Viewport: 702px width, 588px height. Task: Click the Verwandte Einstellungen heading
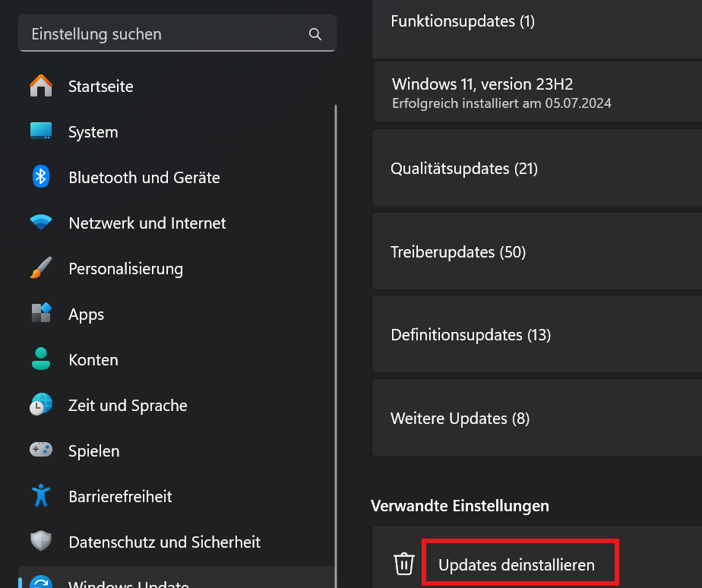460,506
